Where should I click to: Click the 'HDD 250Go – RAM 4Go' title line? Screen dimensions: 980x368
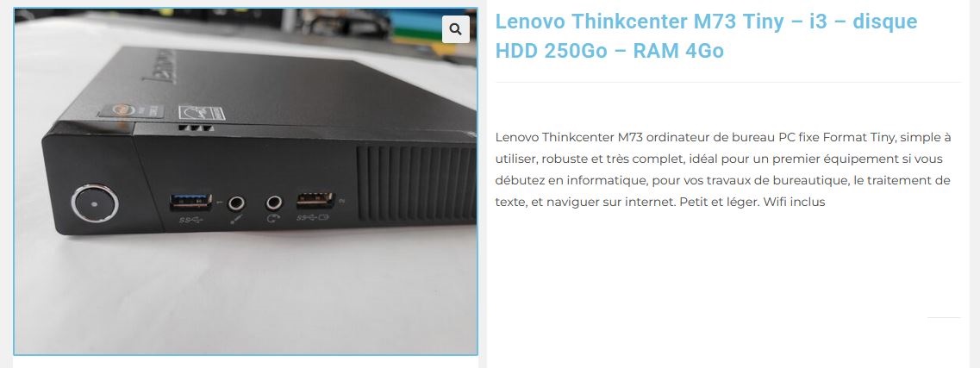pyautogui.click(x=609, y=51)
